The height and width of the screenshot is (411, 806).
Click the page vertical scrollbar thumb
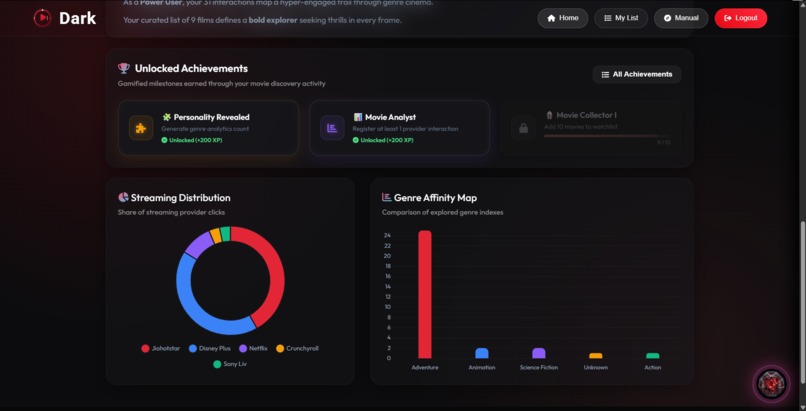[802, 303]
